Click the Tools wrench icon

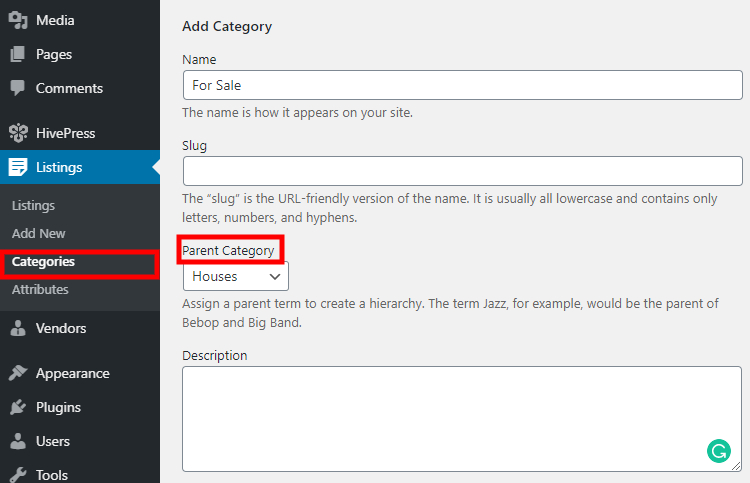(18, 474)
